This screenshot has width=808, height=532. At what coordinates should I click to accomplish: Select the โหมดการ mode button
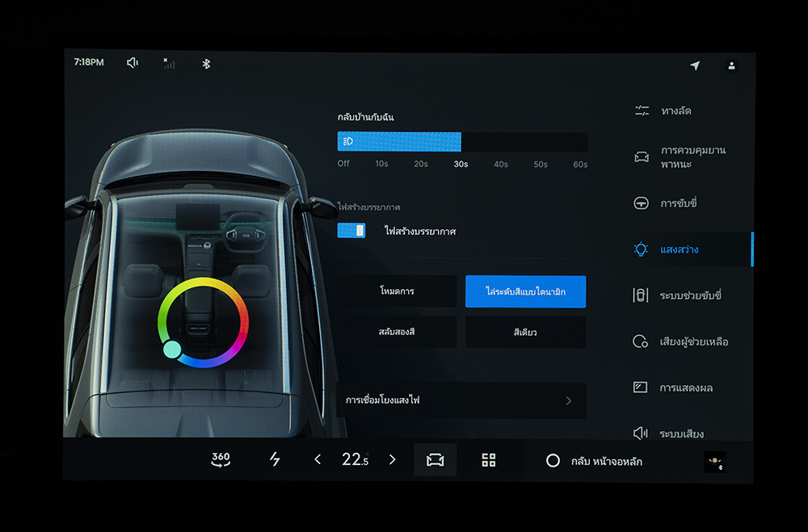(397, 291)
